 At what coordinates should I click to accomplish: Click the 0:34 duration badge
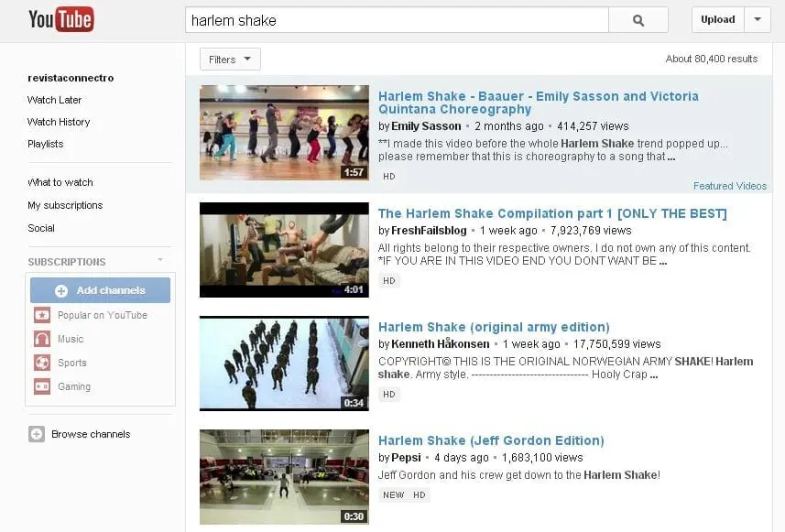[354, 403]
